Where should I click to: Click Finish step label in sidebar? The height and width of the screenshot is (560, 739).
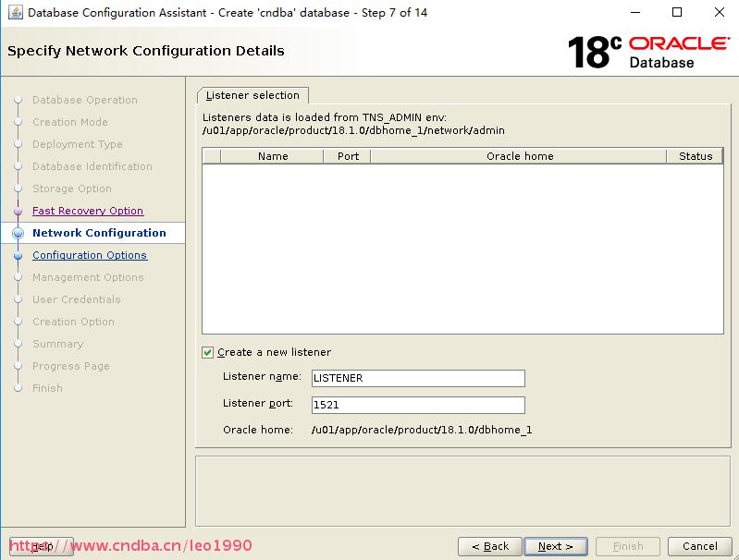(47, 388)
